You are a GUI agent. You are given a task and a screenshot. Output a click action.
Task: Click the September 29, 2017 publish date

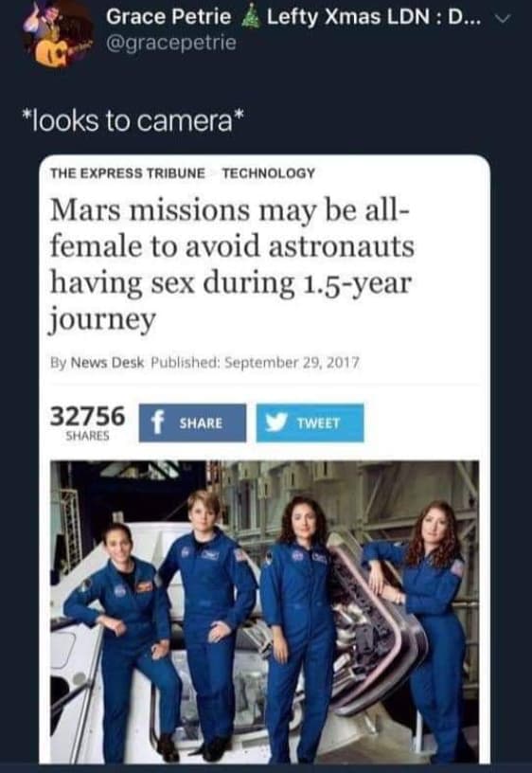click(x=293, y=363)
